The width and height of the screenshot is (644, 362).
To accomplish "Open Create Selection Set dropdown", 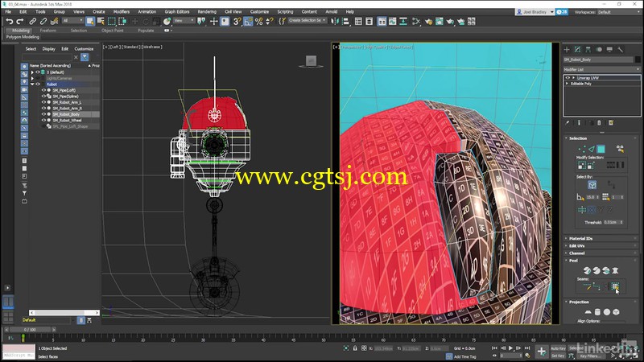I will (308, 20).
